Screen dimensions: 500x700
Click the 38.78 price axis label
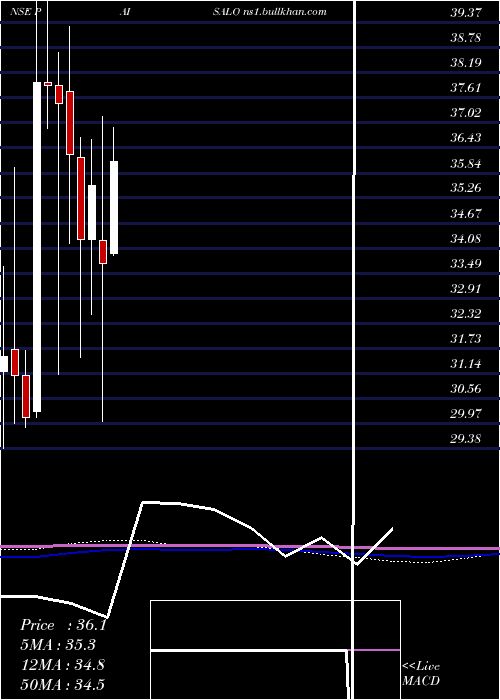pyautogui.click(x=466, y=38)
